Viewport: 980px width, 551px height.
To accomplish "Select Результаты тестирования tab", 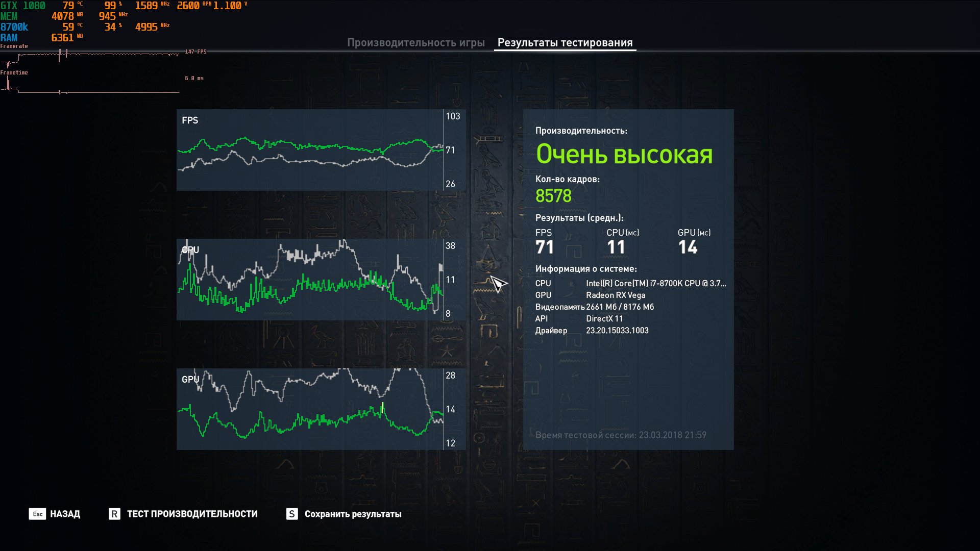I will 565,43.
